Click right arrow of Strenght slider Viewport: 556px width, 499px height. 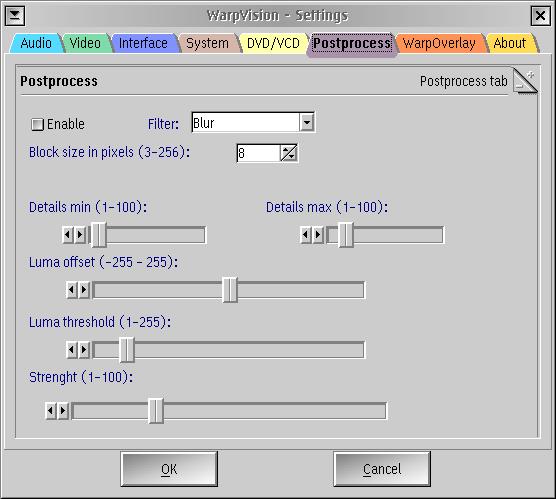(x=63, y=411)
